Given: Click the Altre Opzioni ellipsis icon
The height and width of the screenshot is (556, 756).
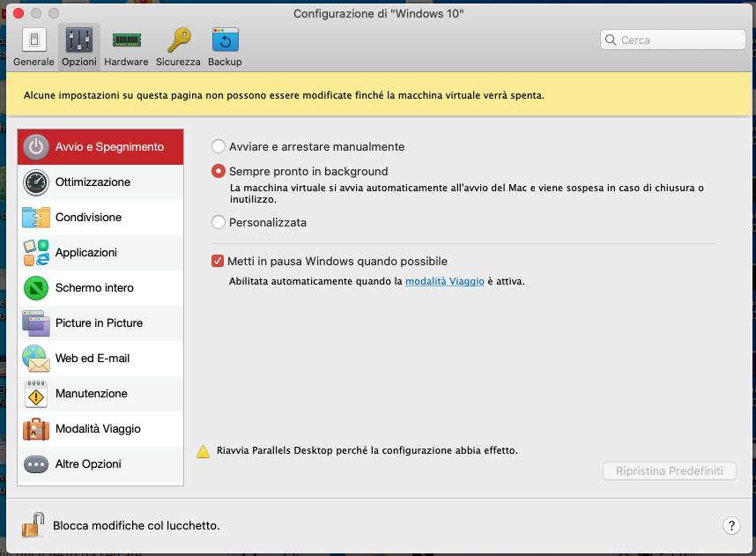Looking at the screenshot, I should pos(35,464).
